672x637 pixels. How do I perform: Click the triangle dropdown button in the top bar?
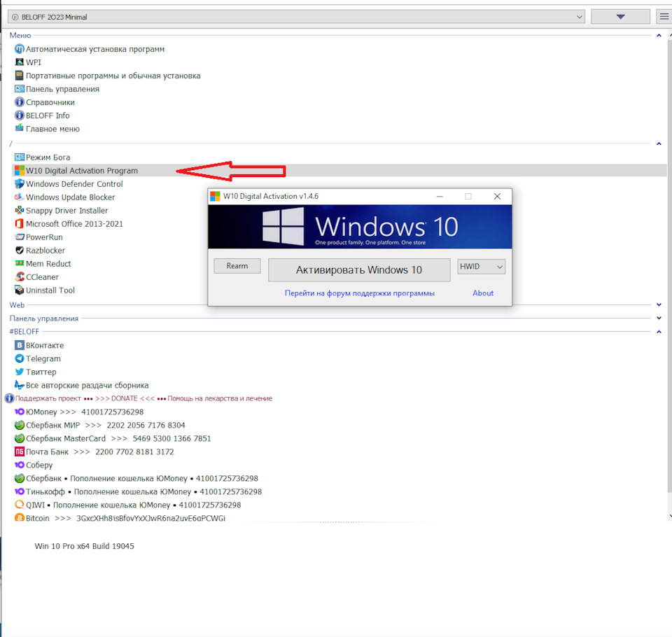tap(620, 17)
